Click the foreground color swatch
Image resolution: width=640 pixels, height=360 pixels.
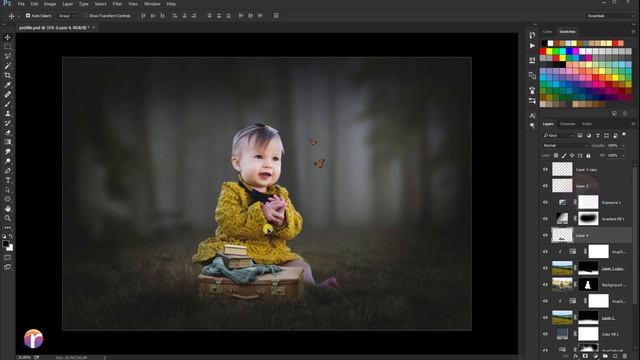point(5,244)
